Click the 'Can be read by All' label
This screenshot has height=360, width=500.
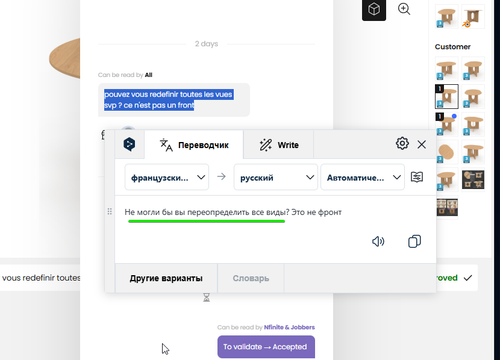tap(125, 75)
